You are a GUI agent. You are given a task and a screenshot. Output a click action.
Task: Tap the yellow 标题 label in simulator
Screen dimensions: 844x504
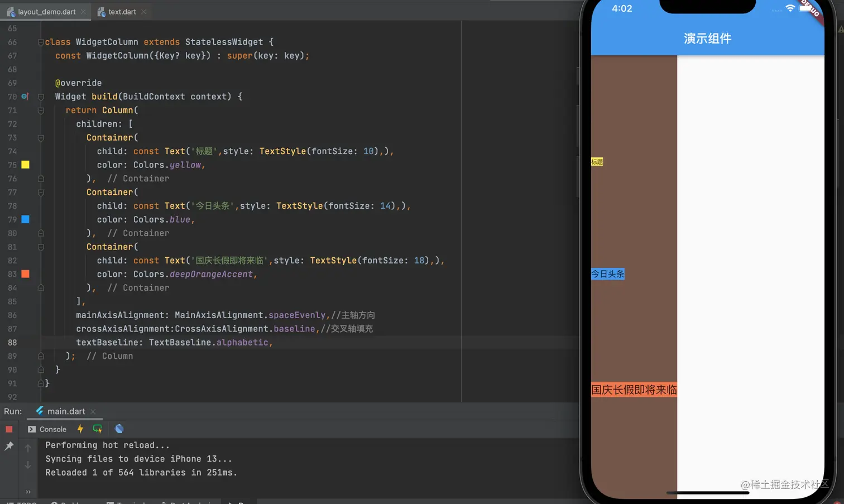point(597,162)
